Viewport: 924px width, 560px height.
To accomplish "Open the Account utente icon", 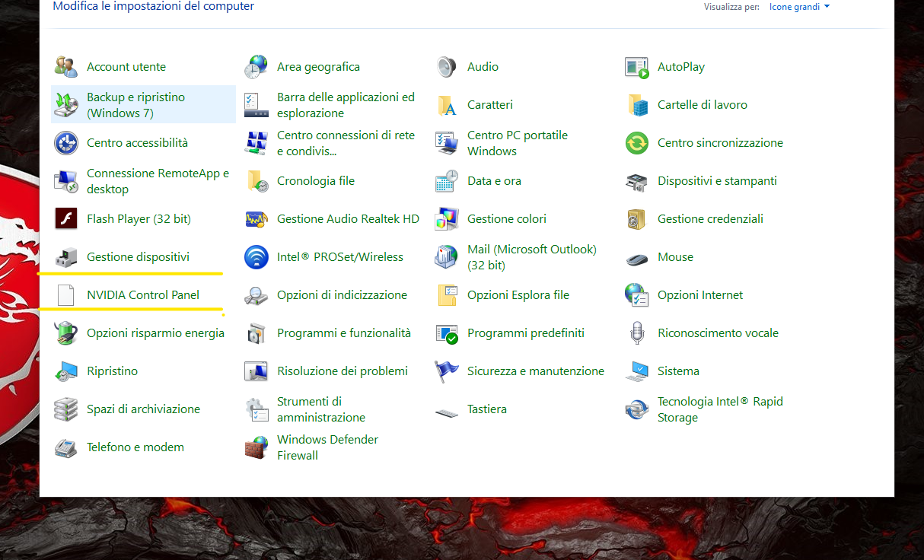I will pyautogui.click(x=66, y=67).
